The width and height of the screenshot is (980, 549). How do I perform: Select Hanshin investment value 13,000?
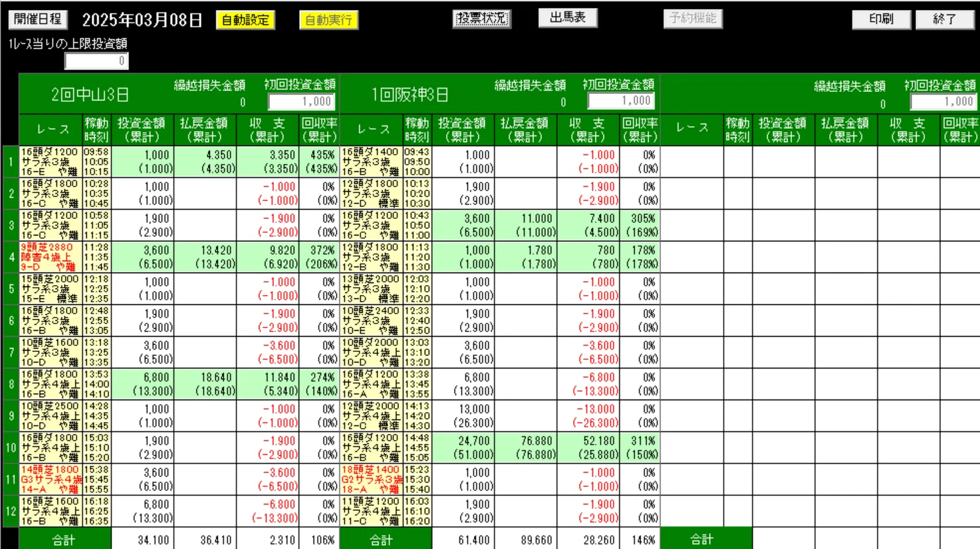point(474,409)
